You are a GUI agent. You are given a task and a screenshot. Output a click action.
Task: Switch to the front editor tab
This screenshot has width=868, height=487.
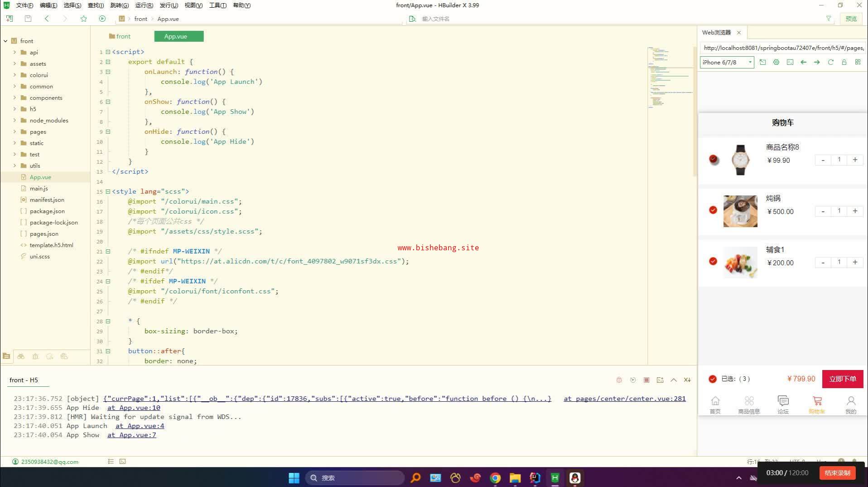tap(120, 36)
